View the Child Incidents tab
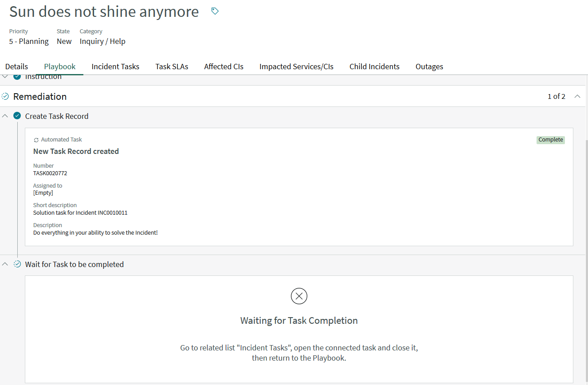 (x=374, y=67)
